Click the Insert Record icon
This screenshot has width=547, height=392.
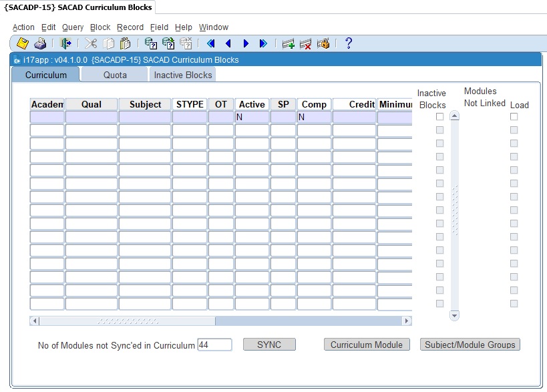coord(289,43)
